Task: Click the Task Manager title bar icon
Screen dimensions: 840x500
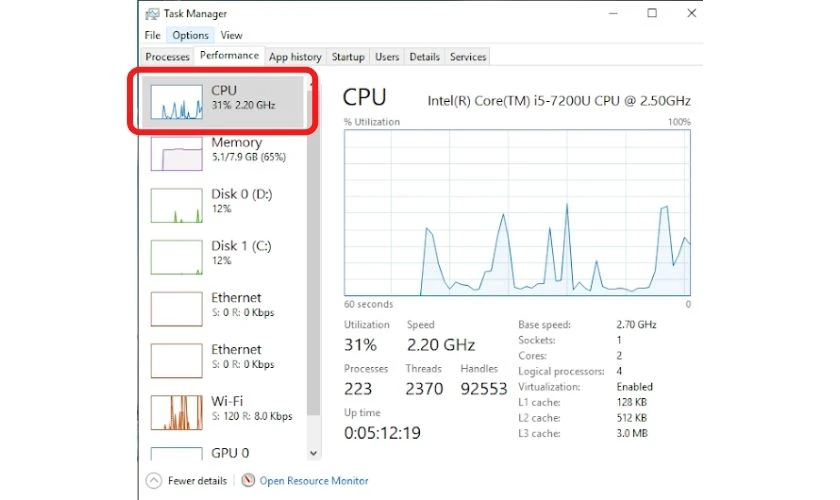Action: [152, 14]
